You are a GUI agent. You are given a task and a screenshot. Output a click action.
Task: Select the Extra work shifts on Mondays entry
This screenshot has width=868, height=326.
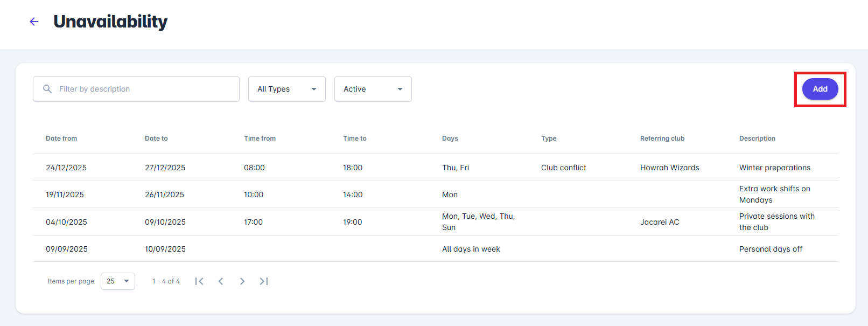click(774, 195)
